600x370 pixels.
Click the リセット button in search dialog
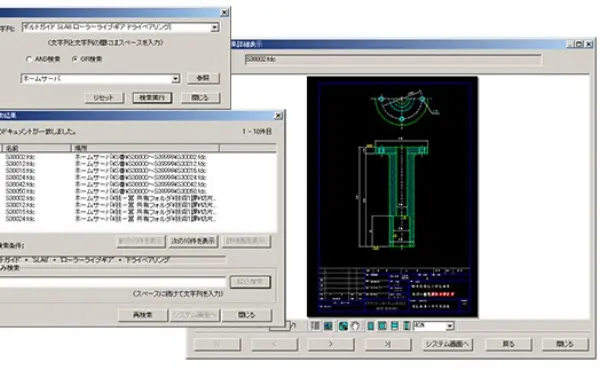tap(104, 98)
